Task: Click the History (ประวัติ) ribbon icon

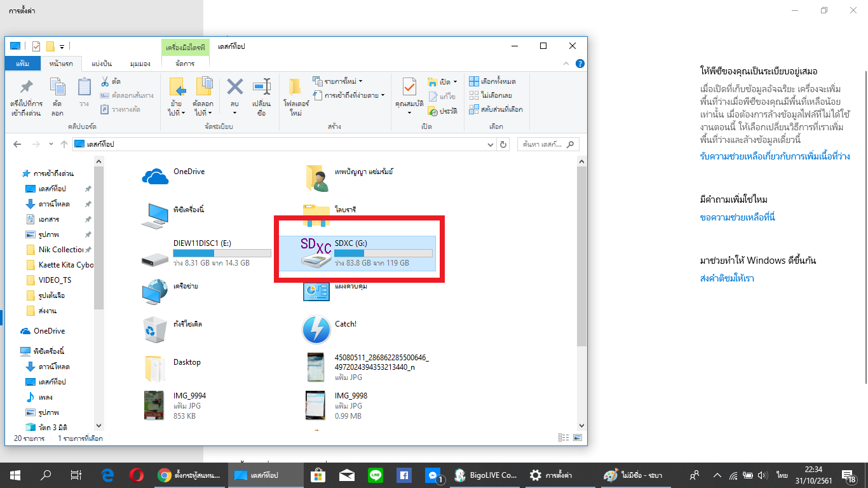Action: pyautogui.click(x=444, y=111)
